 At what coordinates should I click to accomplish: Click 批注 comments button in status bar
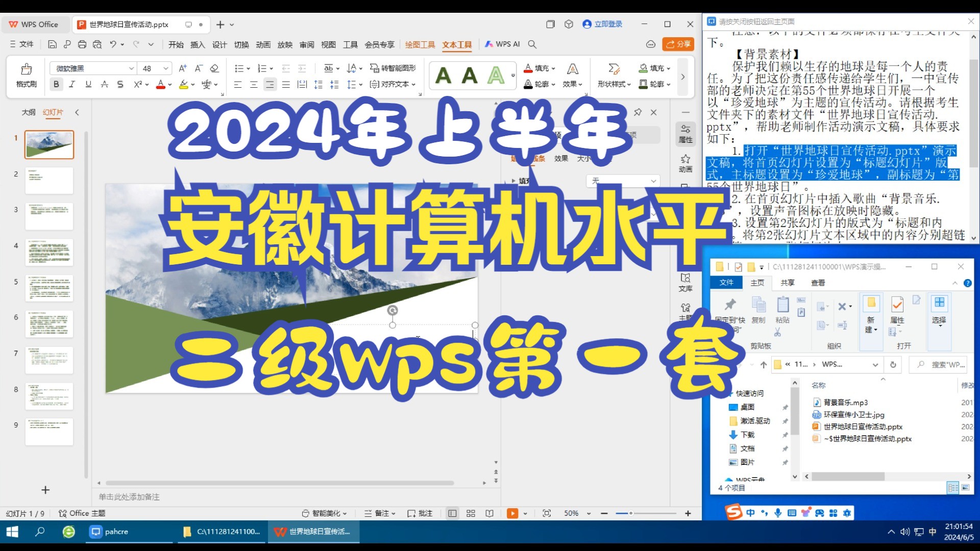point(420,513)
